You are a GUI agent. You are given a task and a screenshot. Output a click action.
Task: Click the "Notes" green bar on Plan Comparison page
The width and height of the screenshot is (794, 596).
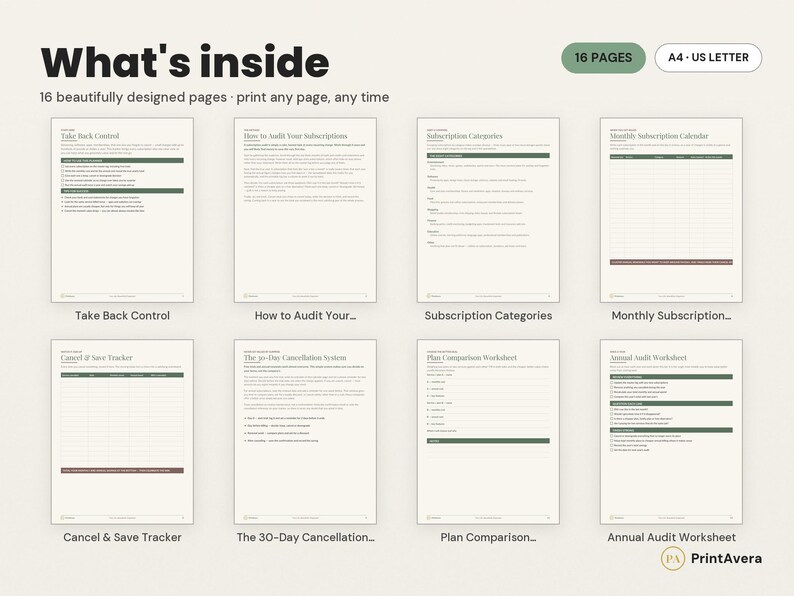tap(488, 441)
